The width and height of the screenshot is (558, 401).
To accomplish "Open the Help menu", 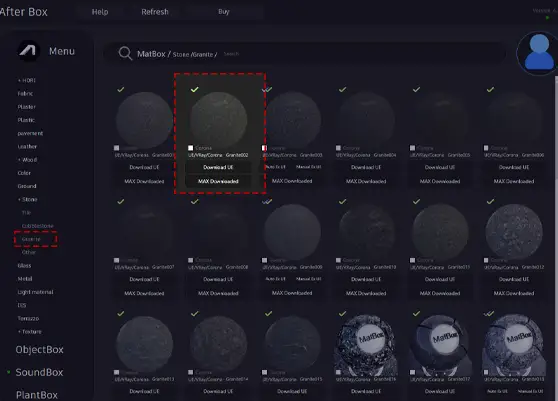I will [x=100, y=12].
